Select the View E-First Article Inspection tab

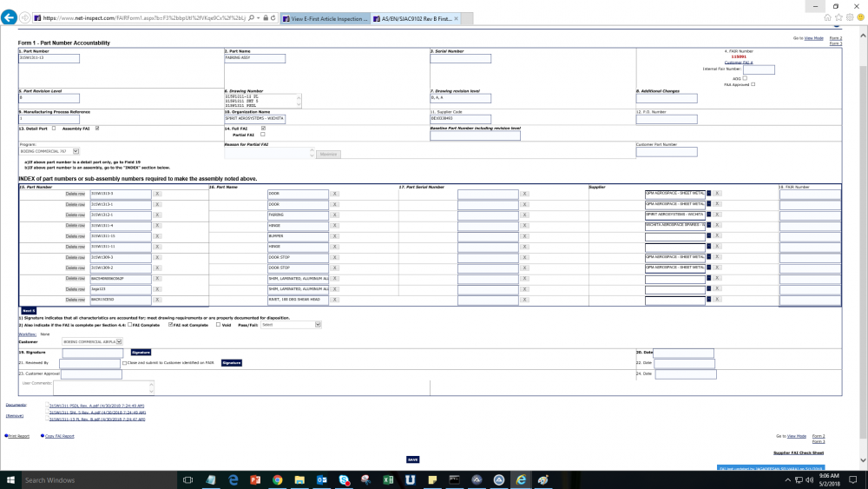(328, 17)
